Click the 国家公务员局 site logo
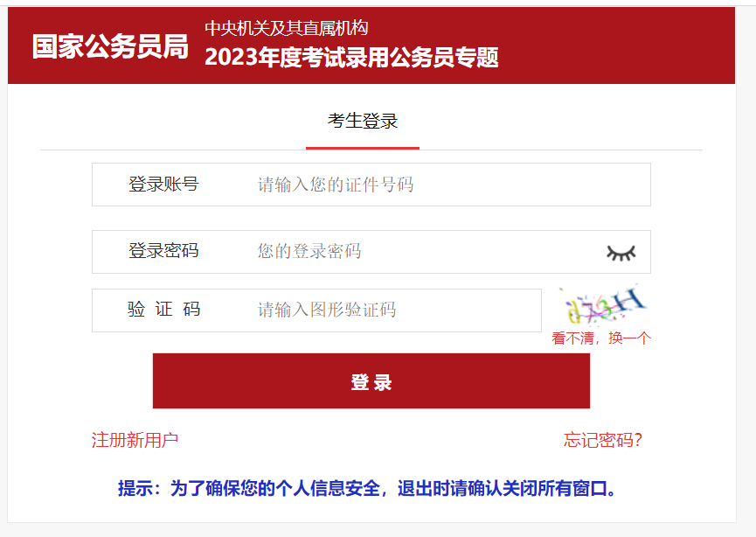 [x=110, y=46]
